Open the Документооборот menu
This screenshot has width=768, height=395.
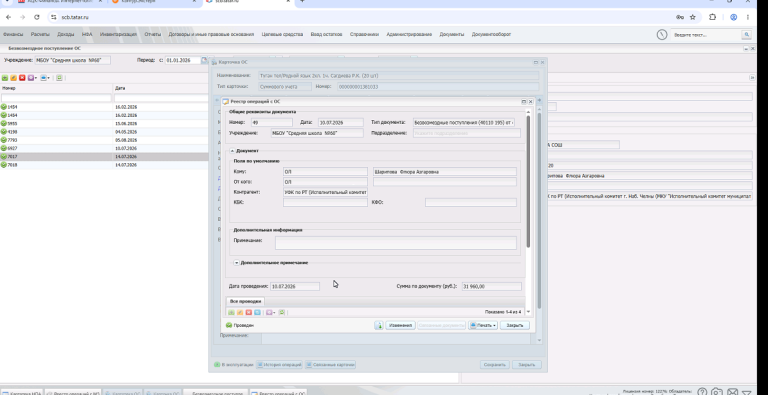pos(491,35)
